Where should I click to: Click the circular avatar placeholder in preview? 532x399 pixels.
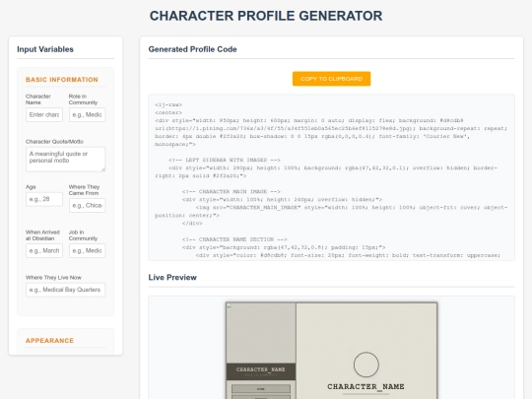[x=366, y=365]
